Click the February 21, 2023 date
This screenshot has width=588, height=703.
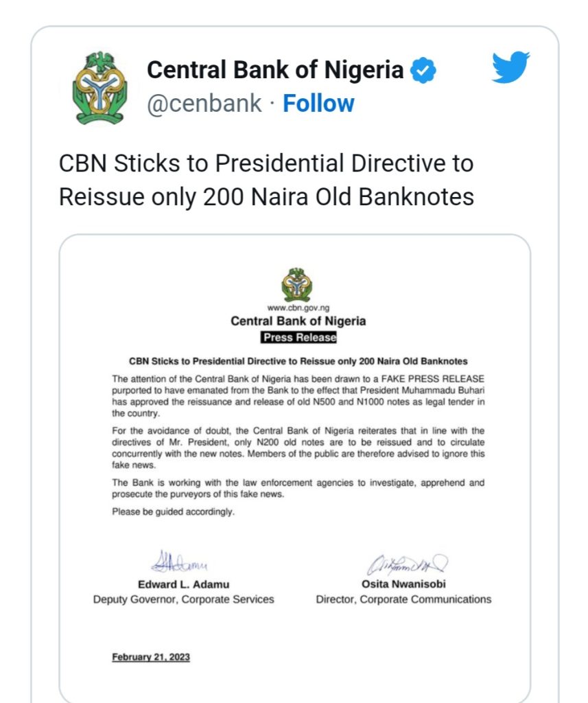pyautogui.click(x=151, y=657)
